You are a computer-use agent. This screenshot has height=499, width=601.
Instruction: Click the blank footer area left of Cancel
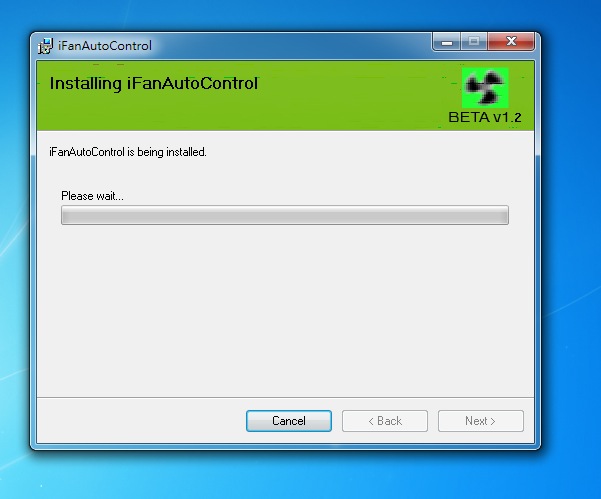141,421
